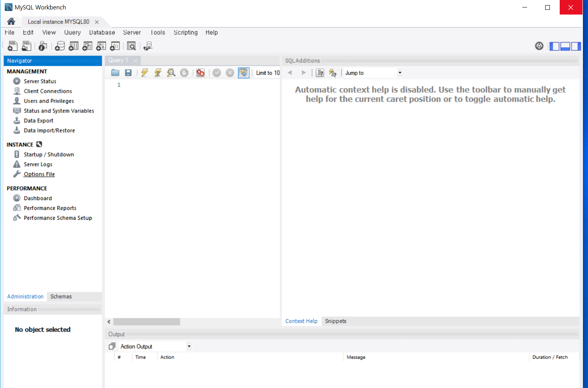Open the Options File link
This screenshot has width=588, height=388.
(x=39, y=174)
